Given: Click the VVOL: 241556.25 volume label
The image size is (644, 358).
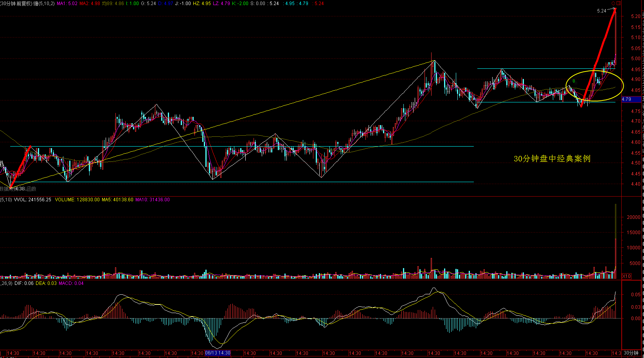Looking at the screenshot, I should (32, 200).
